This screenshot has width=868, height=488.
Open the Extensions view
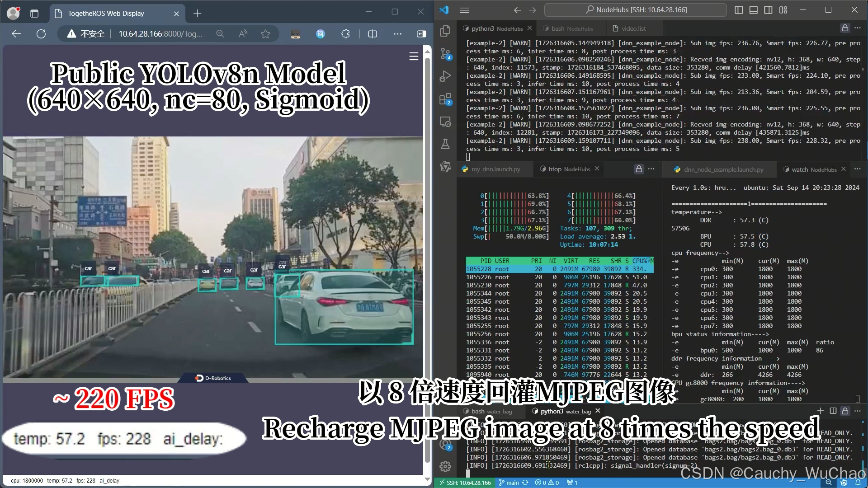[x=445, y=99]
